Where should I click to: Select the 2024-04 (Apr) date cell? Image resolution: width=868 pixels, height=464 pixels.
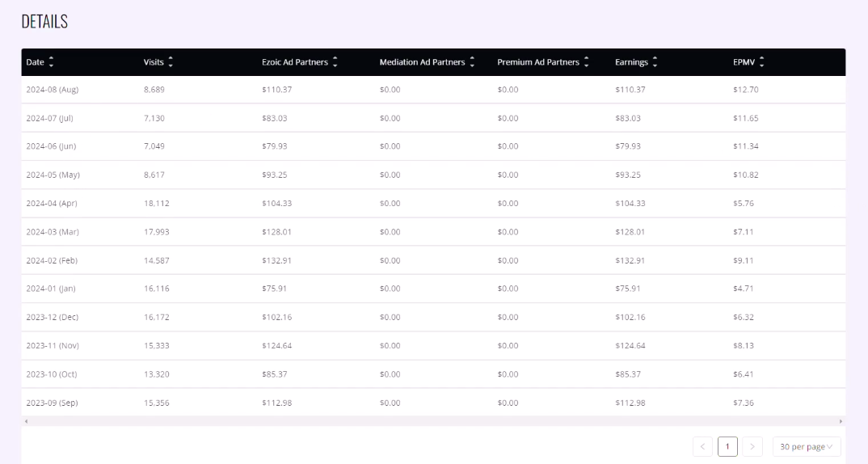coord(52,203)
